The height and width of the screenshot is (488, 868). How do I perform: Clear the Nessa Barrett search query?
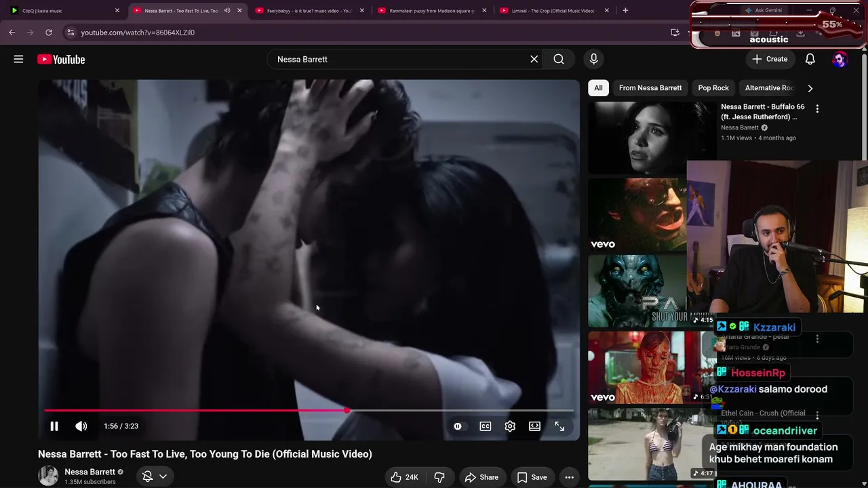pos(534,59)
